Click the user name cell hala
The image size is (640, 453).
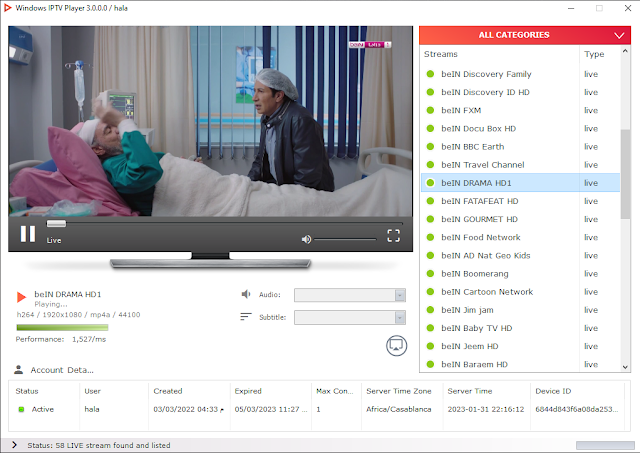tap(92, 409)
